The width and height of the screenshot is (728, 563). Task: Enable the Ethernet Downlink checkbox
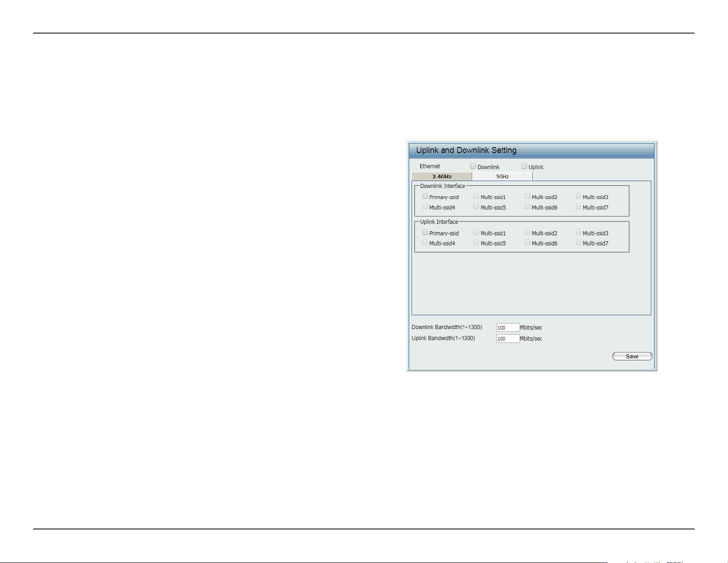pos(473,166)
